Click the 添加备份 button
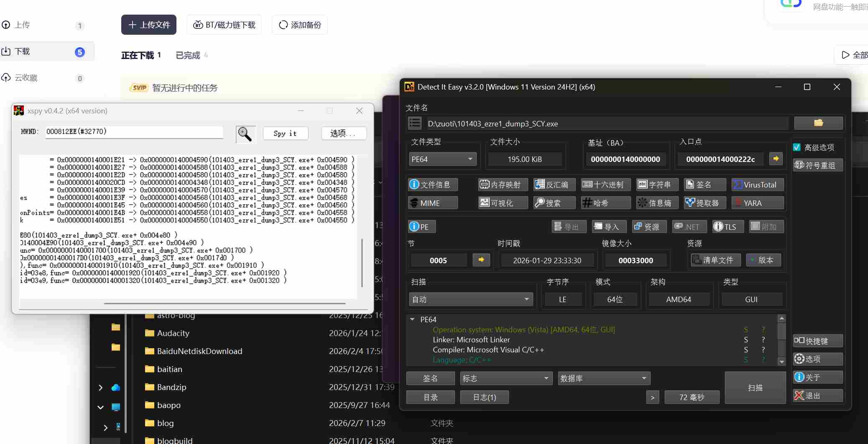Image resolution: width=868 pixels, height=444 pixels. (x=300, y=25)
